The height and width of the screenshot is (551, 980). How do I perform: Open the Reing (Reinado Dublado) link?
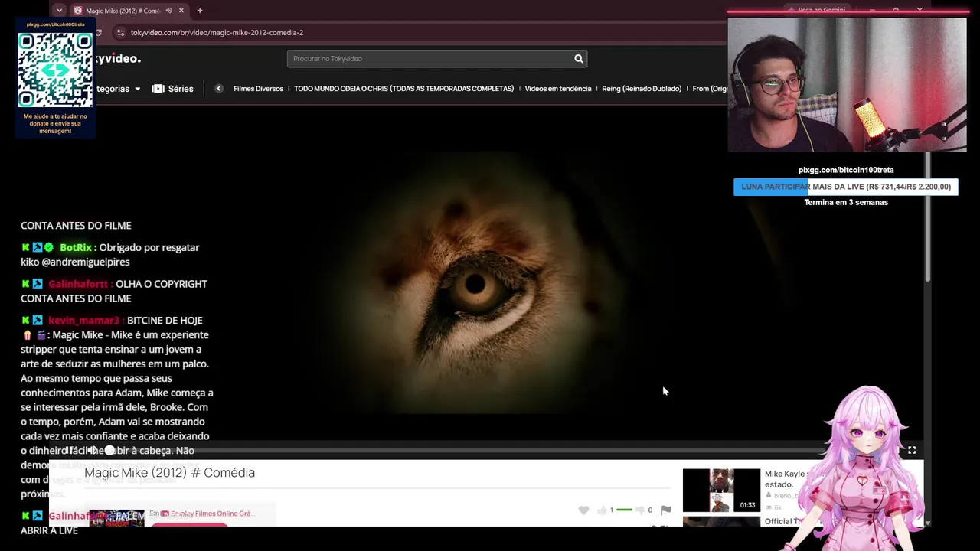(642, 89)
